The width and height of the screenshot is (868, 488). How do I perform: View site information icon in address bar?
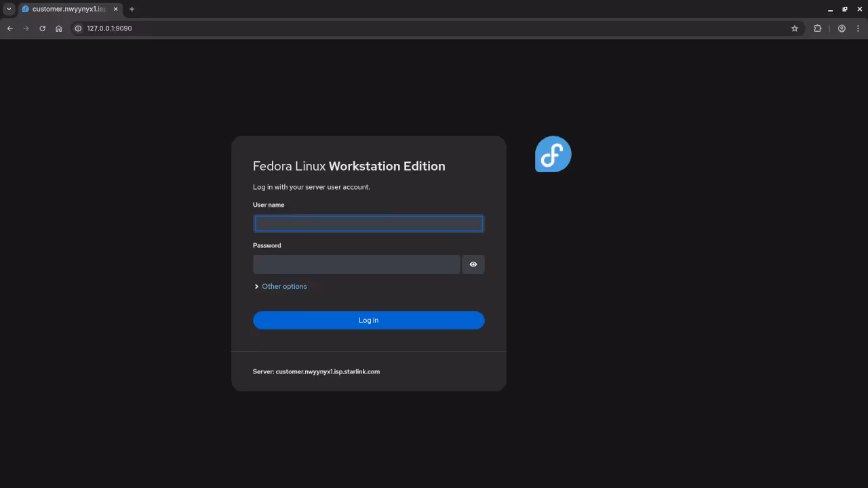point(78,28)
